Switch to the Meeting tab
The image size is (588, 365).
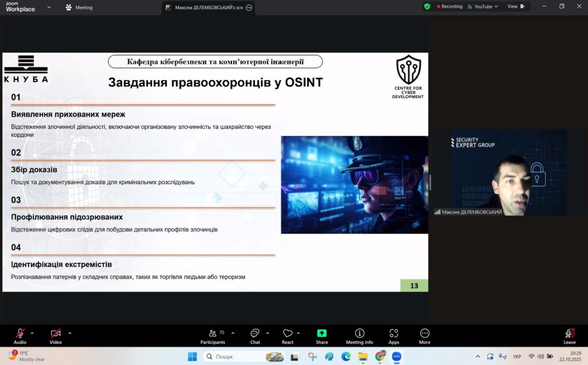(x=79, y=7)
